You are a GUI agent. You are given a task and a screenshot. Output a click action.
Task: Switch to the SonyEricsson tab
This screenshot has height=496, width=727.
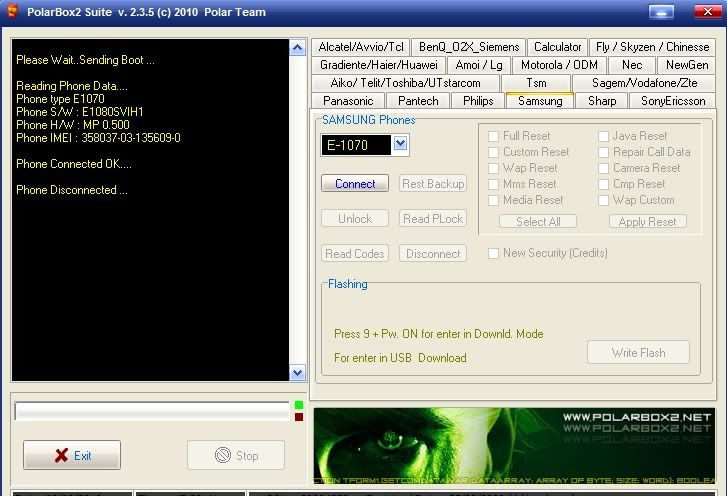click(673, 101)
